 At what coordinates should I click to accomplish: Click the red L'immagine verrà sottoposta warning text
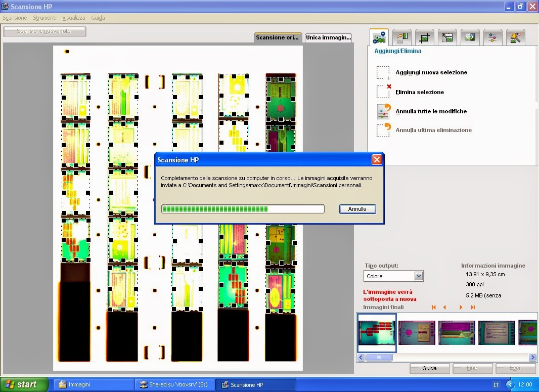(389, 295)
